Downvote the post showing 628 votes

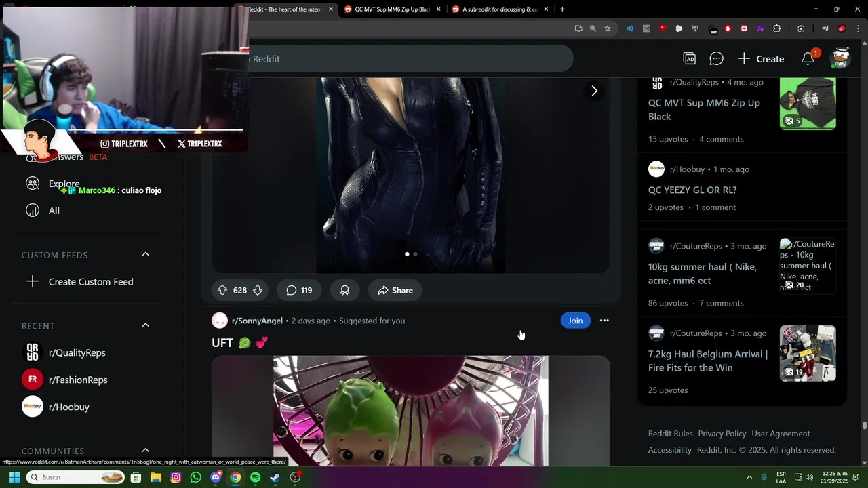[258, 290]
